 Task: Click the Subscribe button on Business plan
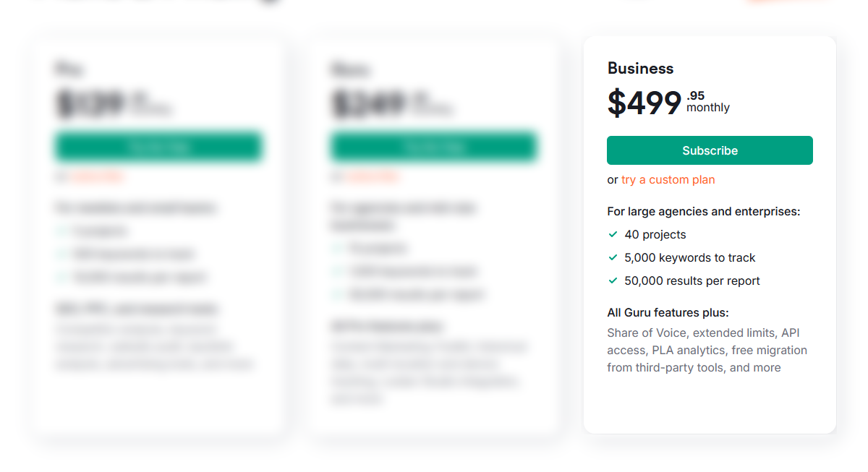click(710, 150)
